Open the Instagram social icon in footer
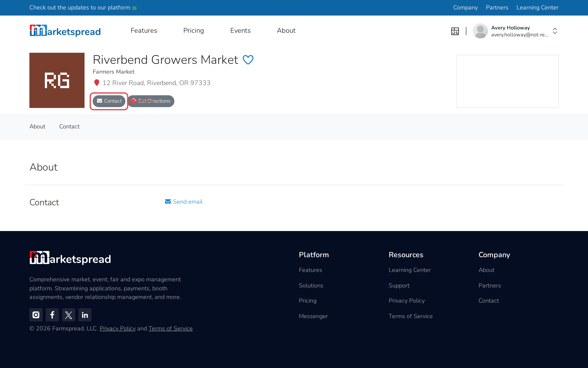 pos(36,315)
